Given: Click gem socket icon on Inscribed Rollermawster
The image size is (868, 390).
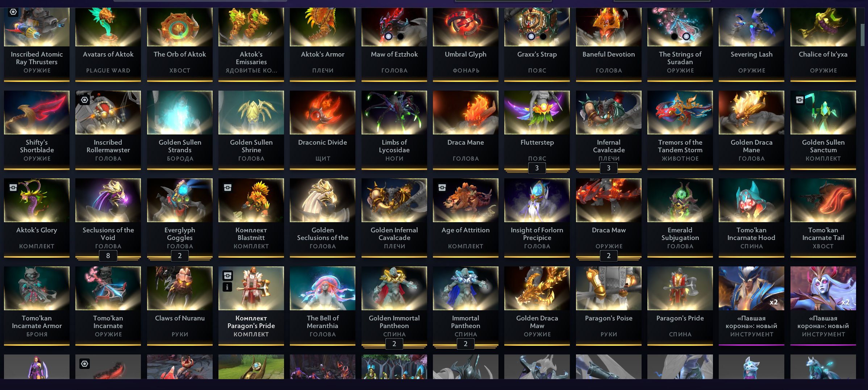Looking at the screenshot, I should click(84, 100).
